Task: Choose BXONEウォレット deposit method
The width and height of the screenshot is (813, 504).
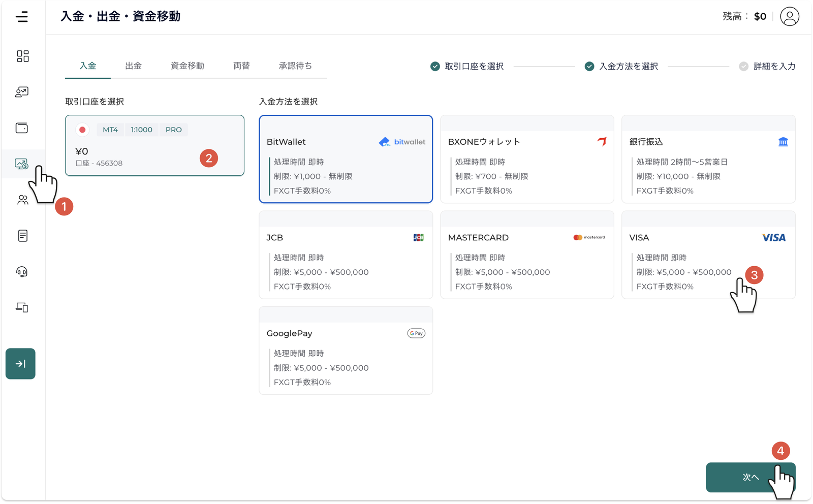Action: (527, 159)
